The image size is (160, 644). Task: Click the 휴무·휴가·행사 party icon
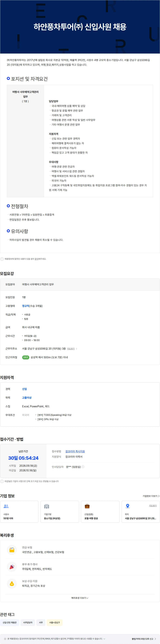(x=12, y=567)
